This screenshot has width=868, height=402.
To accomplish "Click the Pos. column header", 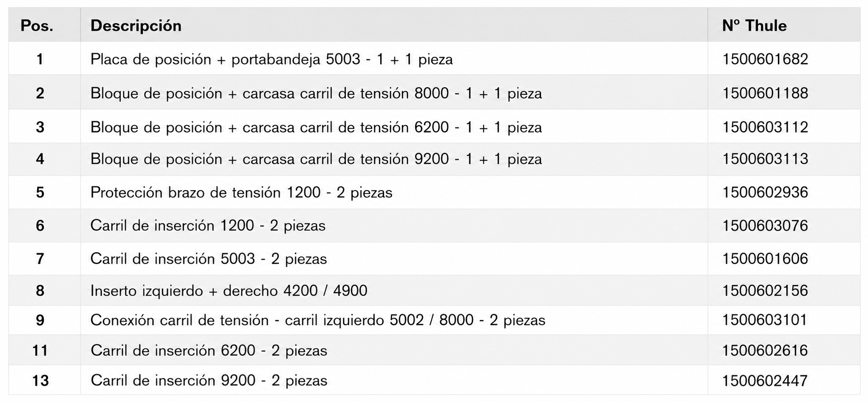I will (37, 25).
